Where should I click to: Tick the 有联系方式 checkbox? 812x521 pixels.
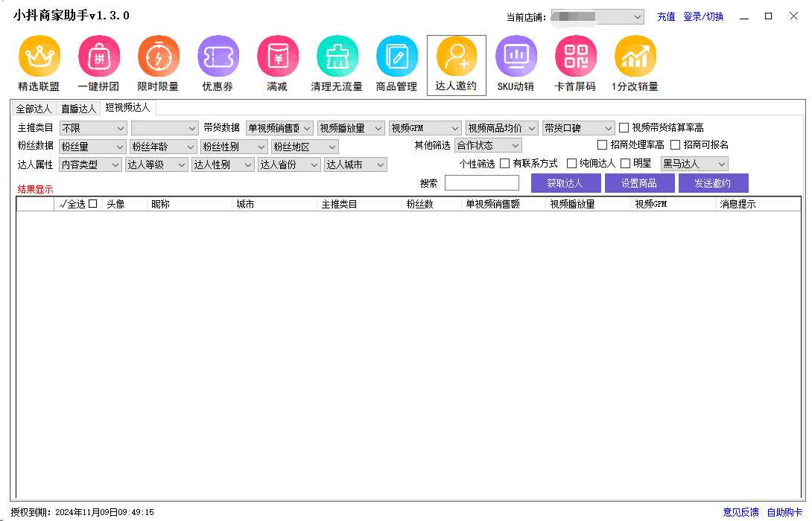pyautogui.click(x=505, y=164)
